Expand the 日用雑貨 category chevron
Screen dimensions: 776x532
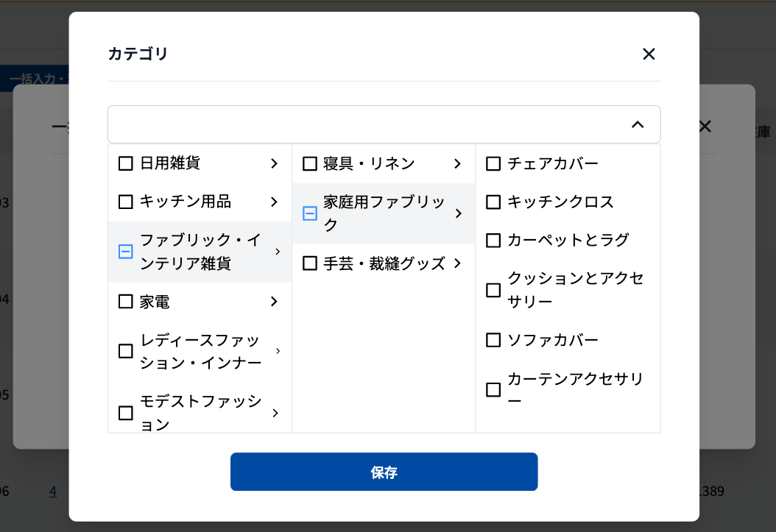point(274,163)
